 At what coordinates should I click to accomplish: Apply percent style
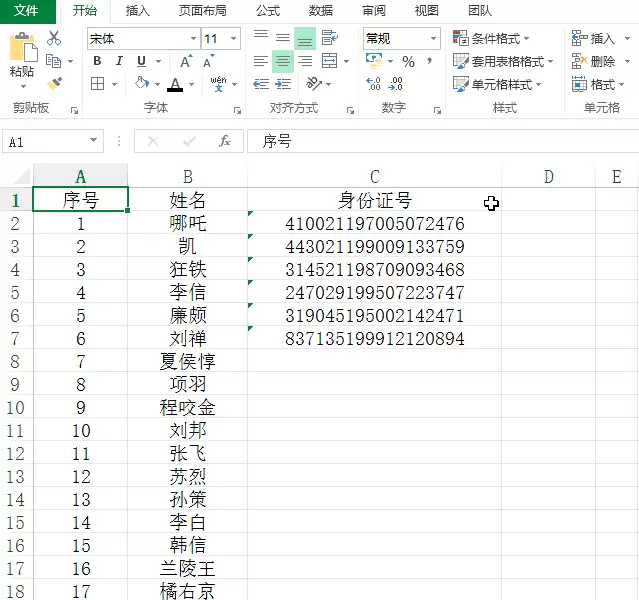pyautogui.click(x=408, y=62)
